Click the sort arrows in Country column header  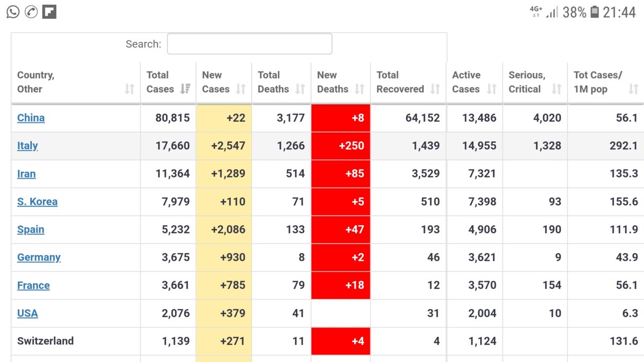pos(129,89)
